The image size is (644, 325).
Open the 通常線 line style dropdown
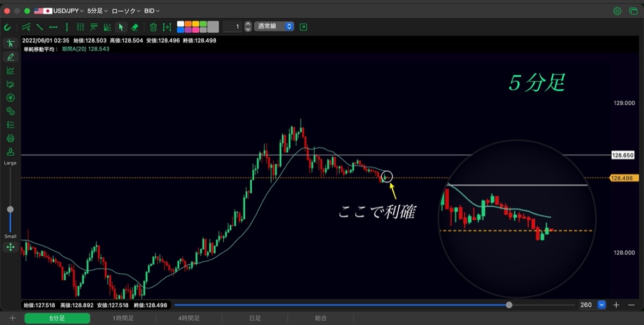[x=274, y=26]
